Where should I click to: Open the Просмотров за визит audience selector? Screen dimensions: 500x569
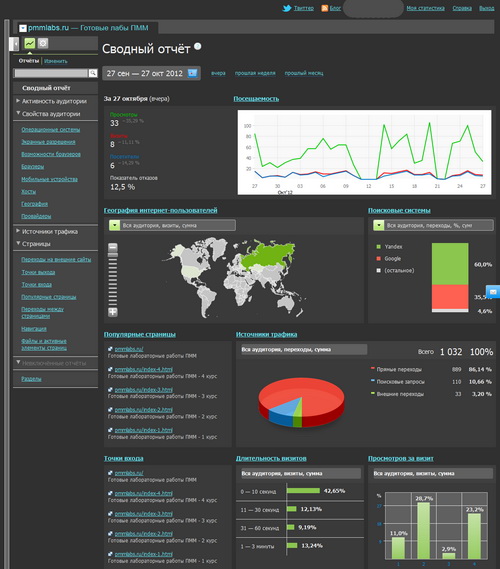coord(433,474)
